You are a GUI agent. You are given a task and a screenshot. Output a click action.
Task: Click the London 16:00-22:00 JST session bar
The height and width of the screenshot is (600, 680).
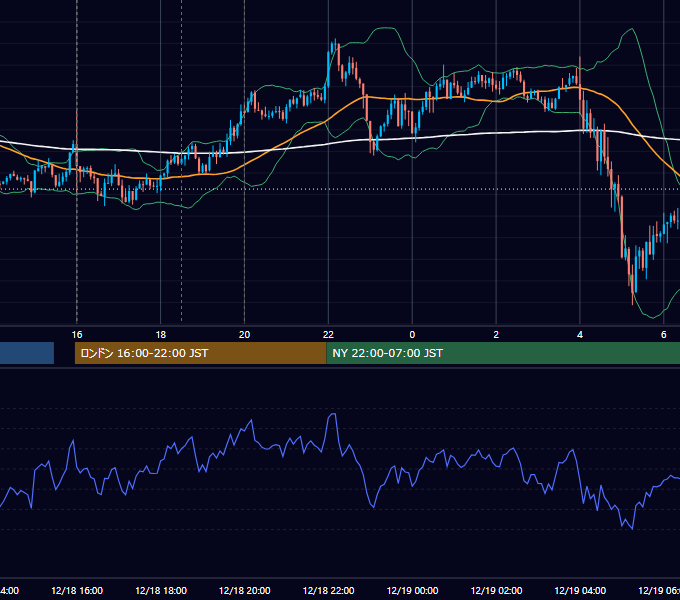tap(200, 353)
